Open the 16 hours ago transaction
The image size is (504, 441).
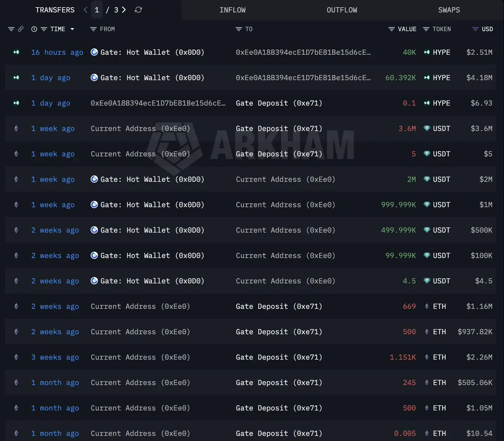57,52
